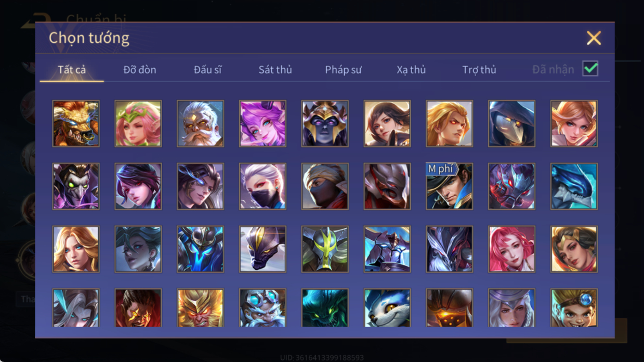This screenshot has width=644, height=362.
Task: Select the 'Đấu sĩ' tab
Action: click(207, 70)
